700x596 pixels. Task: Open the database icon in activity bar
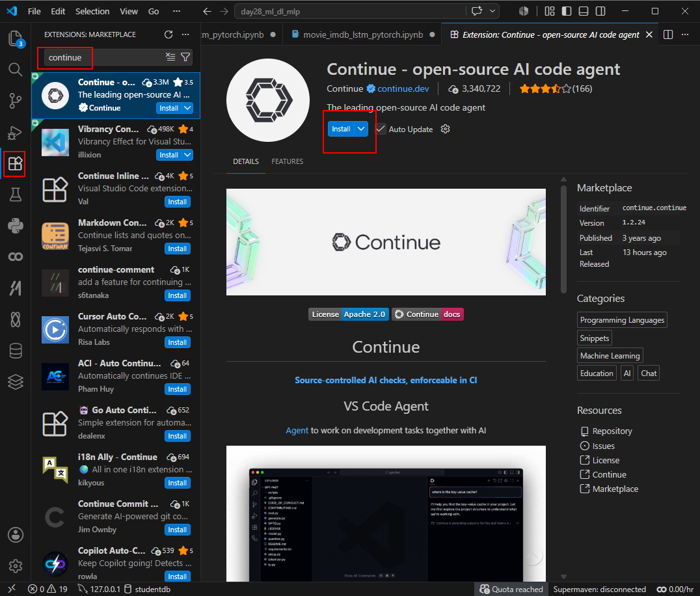pos(15,351)
